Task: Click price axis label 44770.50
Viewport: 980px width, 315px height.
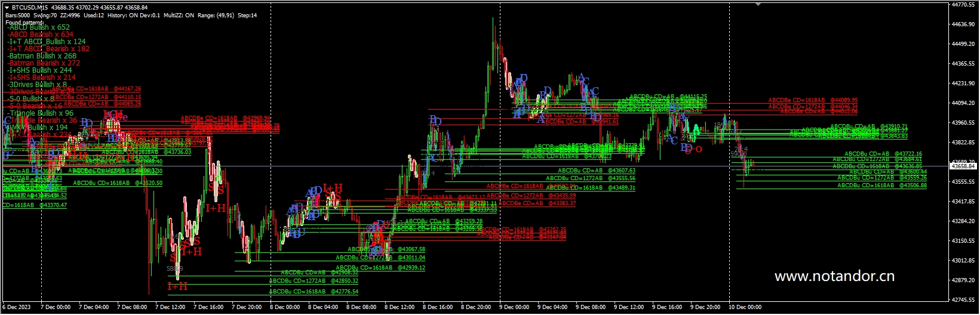Action: point(963,4)
